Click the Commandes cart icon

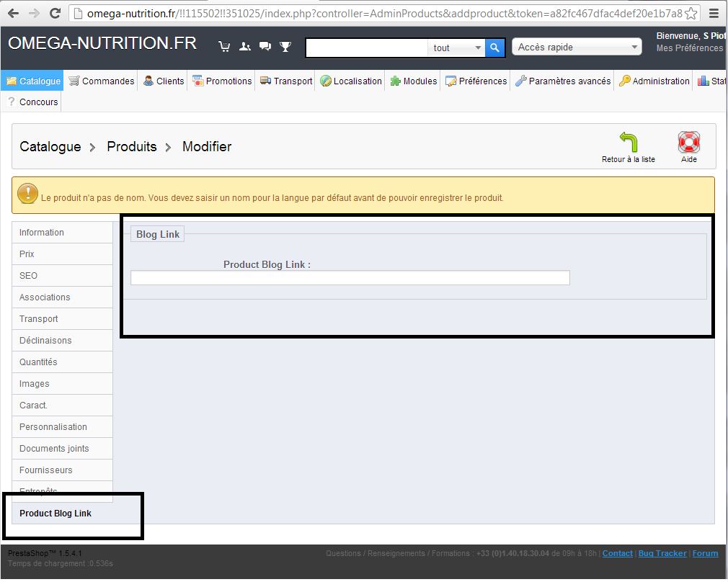point(74,81)
